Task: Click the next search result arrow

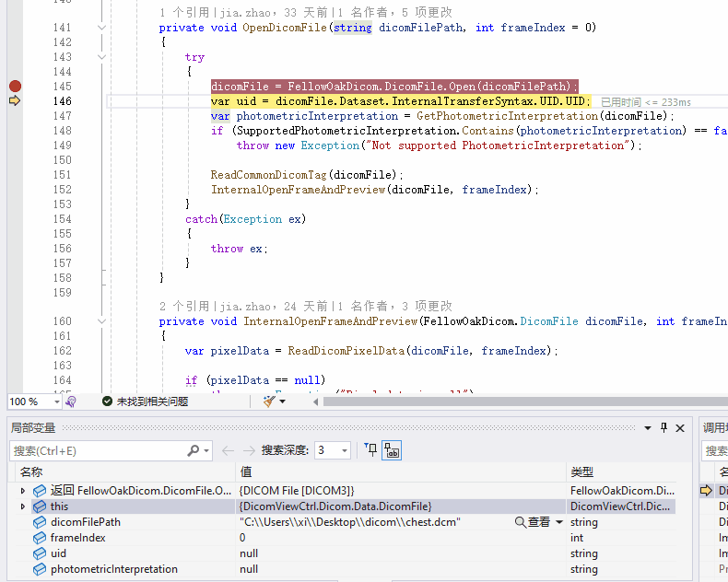Action: (x=249, y=450)
